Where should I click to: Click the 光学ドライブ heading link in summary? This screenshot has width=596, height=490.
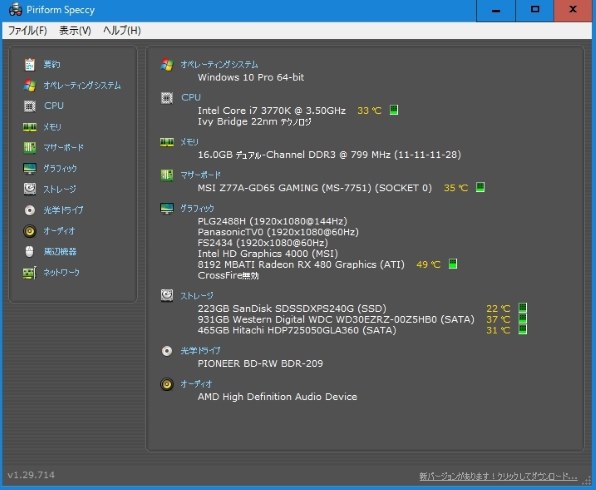[200, 350]
